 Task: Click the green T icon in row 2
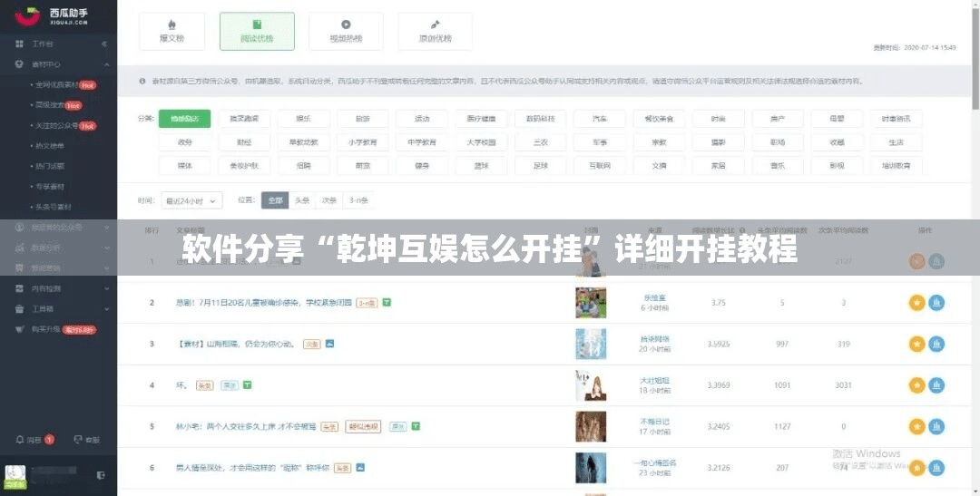387,302
